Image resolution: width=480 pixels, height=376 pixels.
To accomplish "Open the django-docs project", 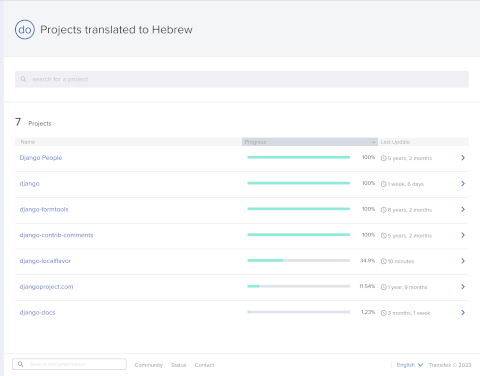I will (x=37, y=312).
